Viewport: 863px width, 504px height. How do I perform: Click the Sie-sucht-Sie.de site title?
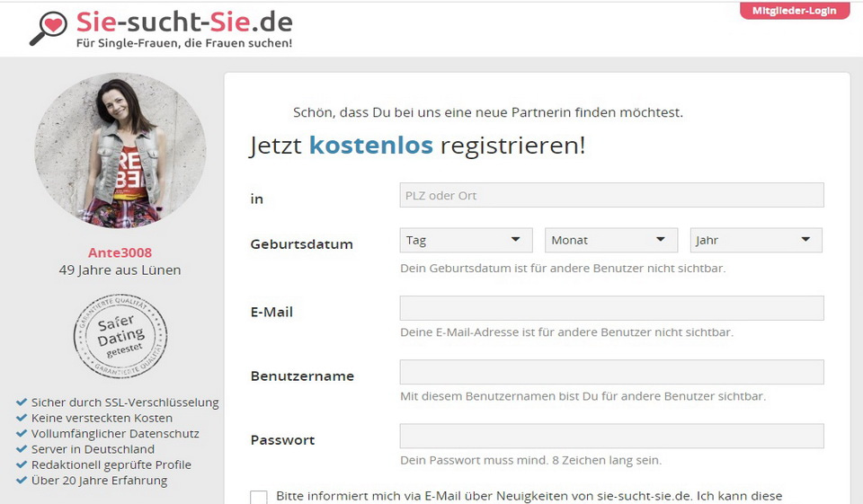(x=183, y=22)
